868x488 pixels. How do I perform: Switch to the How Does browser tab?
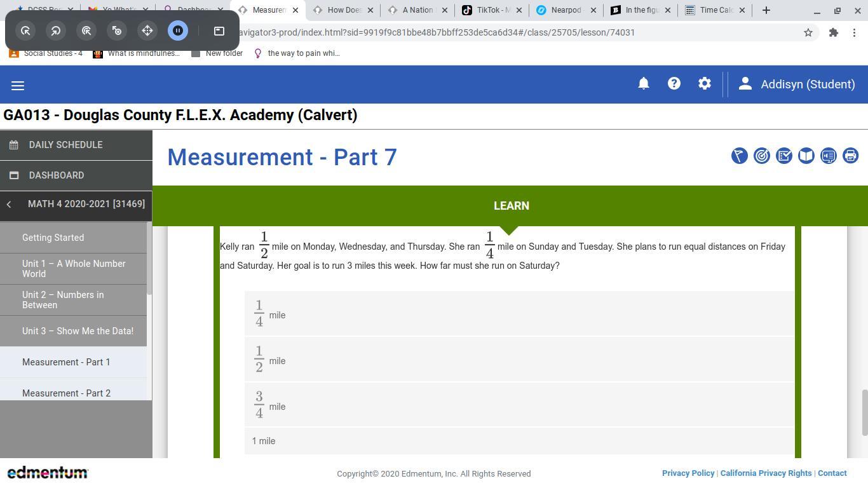344,10
